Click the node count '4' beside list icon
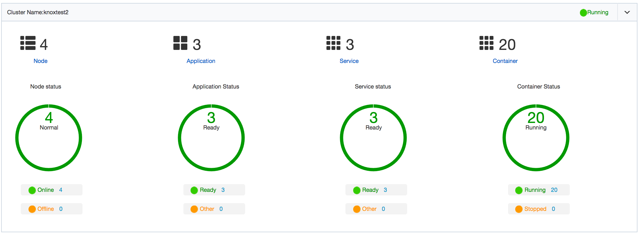Viewport: 644px width, 237px height. coord(44,45)
